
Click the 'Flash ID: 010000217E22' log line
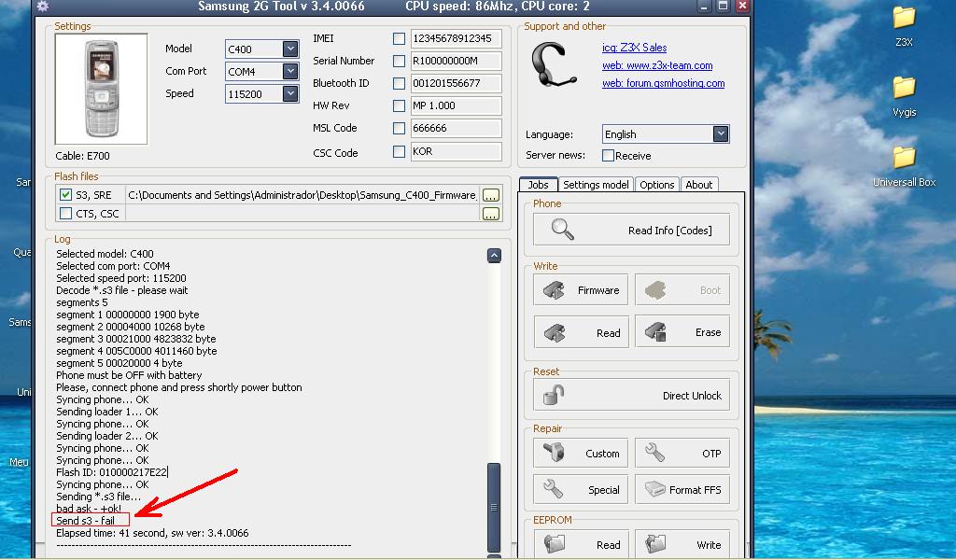pyautogui.click(x=112, y=472)
